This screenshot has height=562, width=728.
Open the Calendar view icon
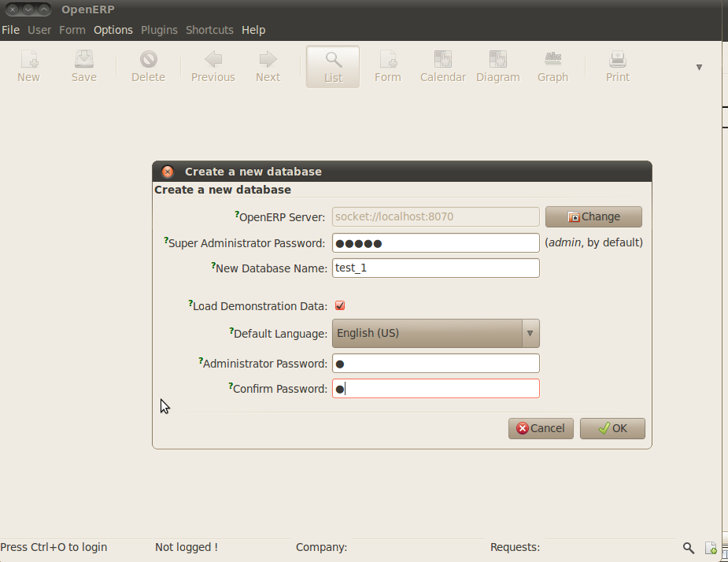coord(442,66)
